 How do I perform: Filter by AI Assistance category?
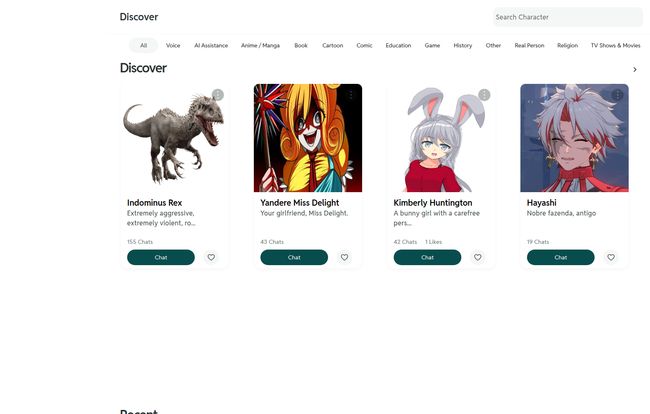click(211, 45)
